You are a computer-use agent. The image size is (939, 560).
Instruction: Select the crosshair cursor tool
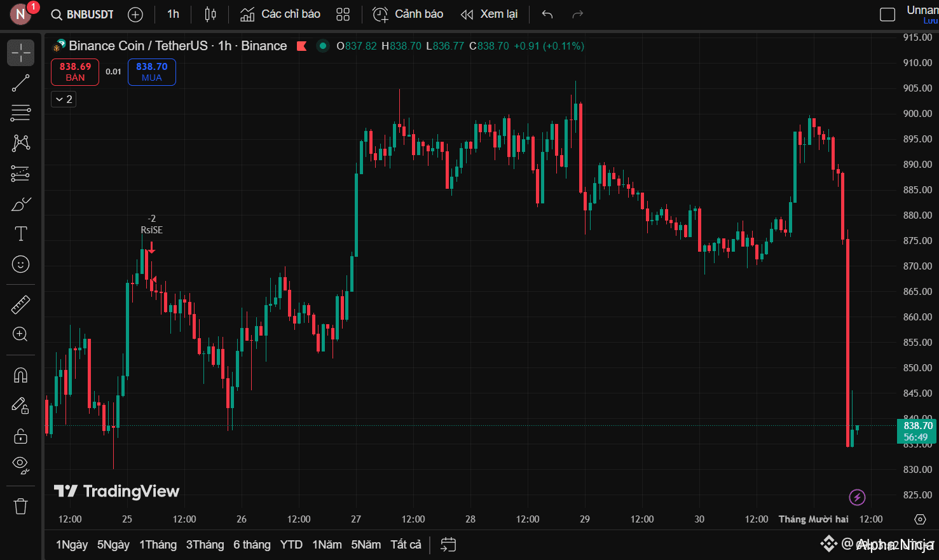[20, 53]
